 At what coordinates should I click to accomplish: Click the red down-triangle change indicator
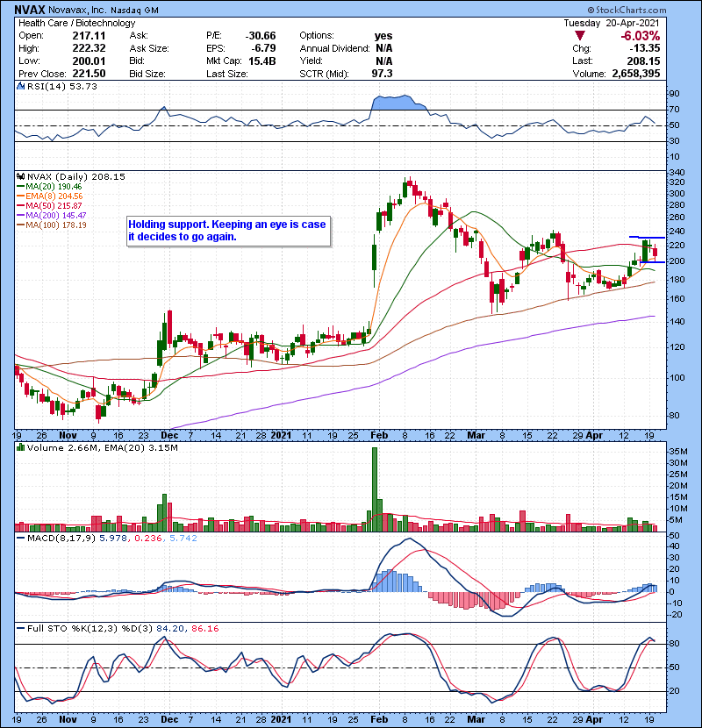(x=579, y=35)
